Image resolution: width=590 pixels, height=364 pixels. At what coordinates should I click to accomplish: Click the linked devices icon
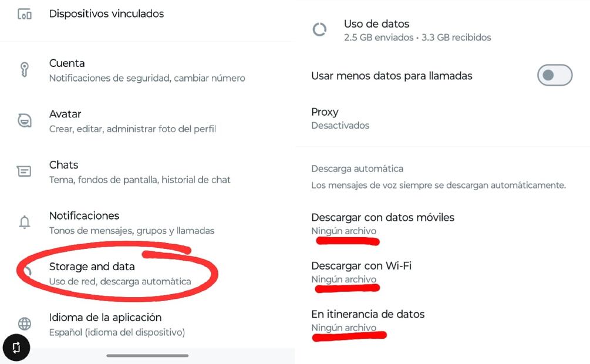pyautogui.click(x=25, y=14)
